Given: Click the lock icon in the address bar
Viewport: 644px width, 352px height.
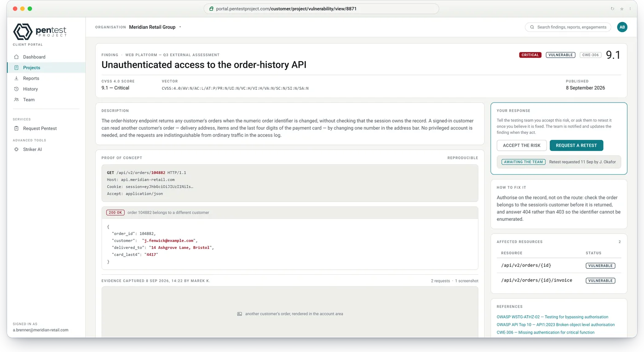Looking at the screenshot, I should [211, 9].
